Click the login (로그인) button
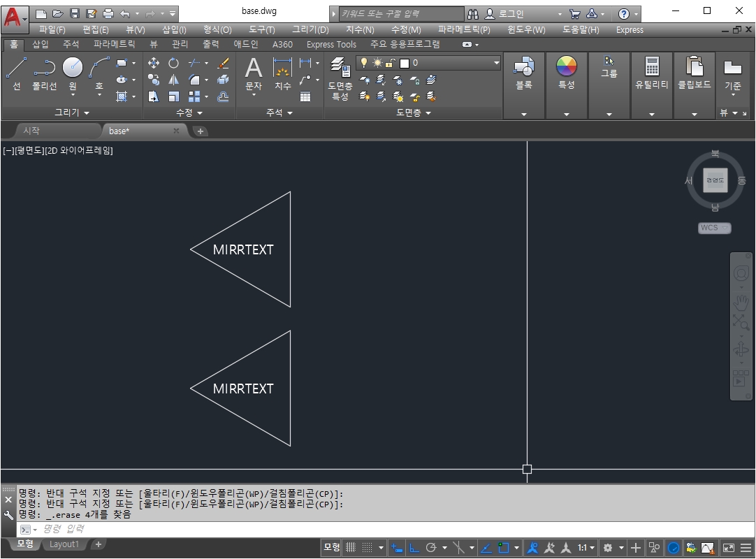 [x=504, y=13]
